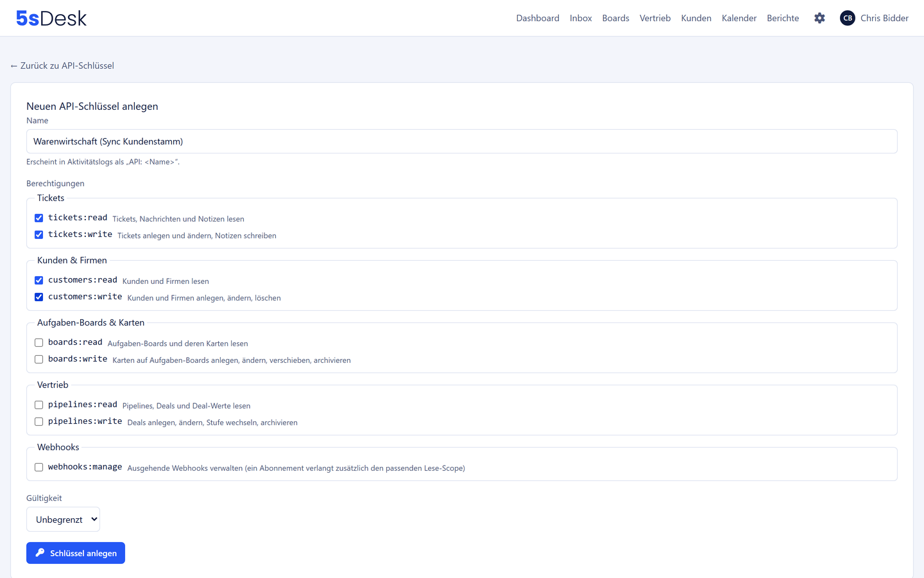Open the Gültigkeit dropdown set to Unbegrenzt
Viewport: 924px width, 578px height.
click(x=63, y=520)
